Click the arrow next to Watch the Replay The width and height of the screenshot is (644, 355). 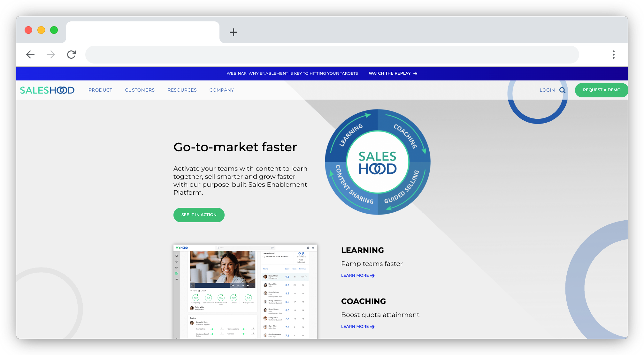pyautogui.click(x=415, y=73)
